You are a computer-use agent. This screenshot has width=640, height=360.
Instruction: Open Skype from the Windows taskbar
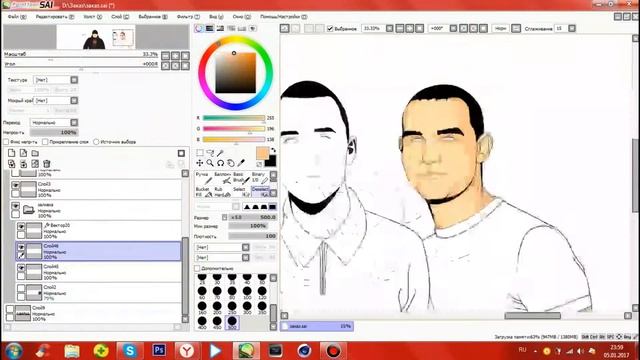tap(130, 351)
